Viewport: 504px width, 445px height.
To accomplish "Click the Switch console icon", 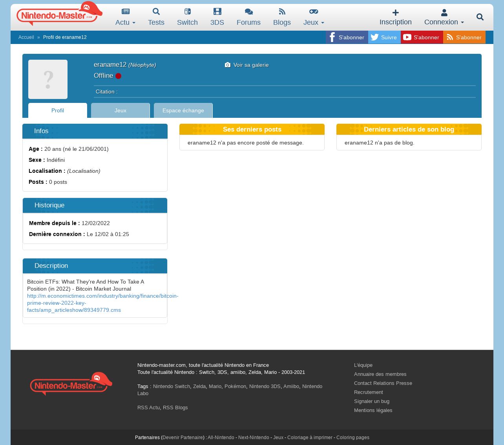I will (x=187, y=12).
